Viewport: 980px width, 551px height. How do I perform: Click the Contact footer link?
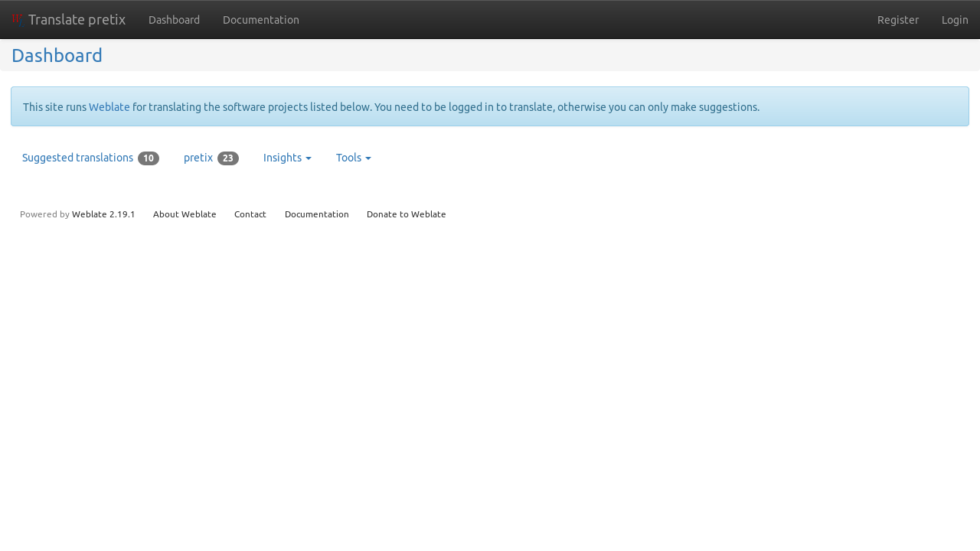point(250,214)
